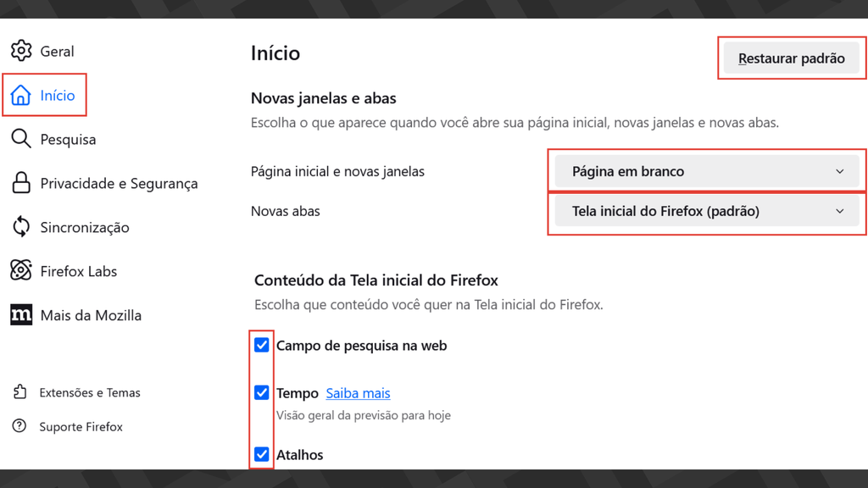
Task: Toggle the Atalhos checkbox off
Action: coord(262,455)
